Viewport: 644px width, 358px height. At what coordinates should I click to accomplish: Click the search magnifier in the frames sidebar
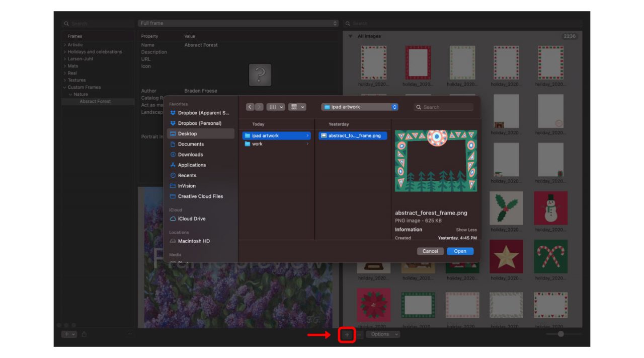click(x=66, y=23)
